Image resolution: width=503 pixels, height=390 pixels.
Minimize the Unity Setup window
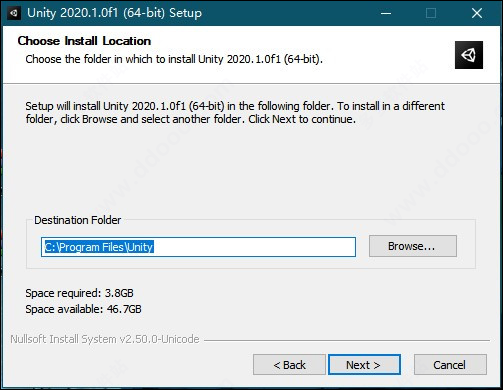(386, 13)
